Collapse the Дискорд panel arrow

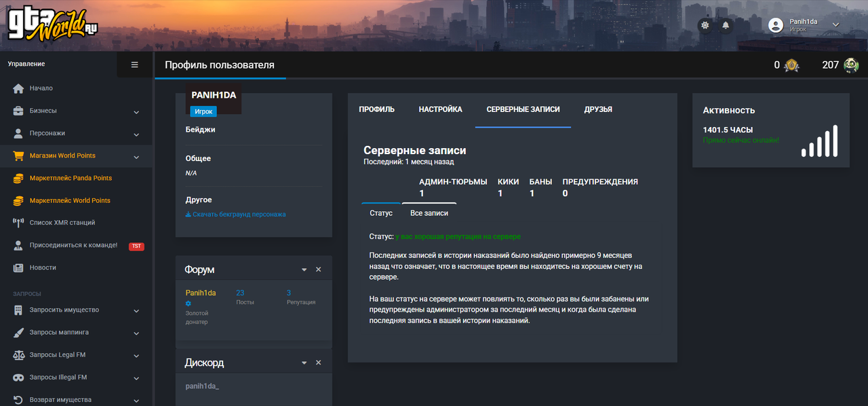click(x=304, y=363)
